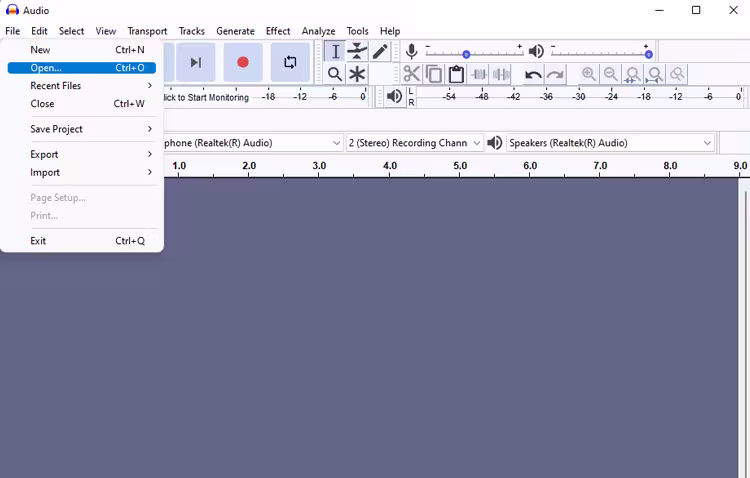Screen dimensions: 750x478
Task: Choose Close from the File menu
Action: [x=82, y=103]
